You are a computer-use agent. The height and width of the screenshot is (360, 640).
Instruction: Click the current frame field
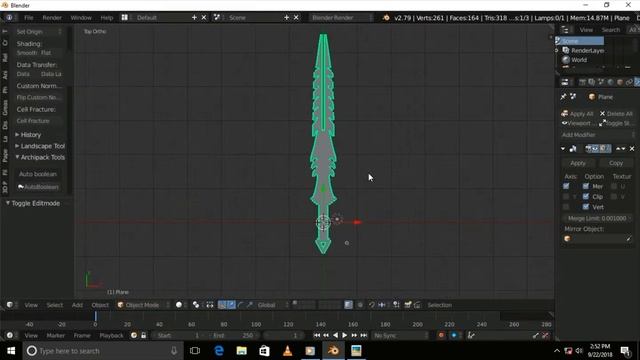(x=283, y=336)
